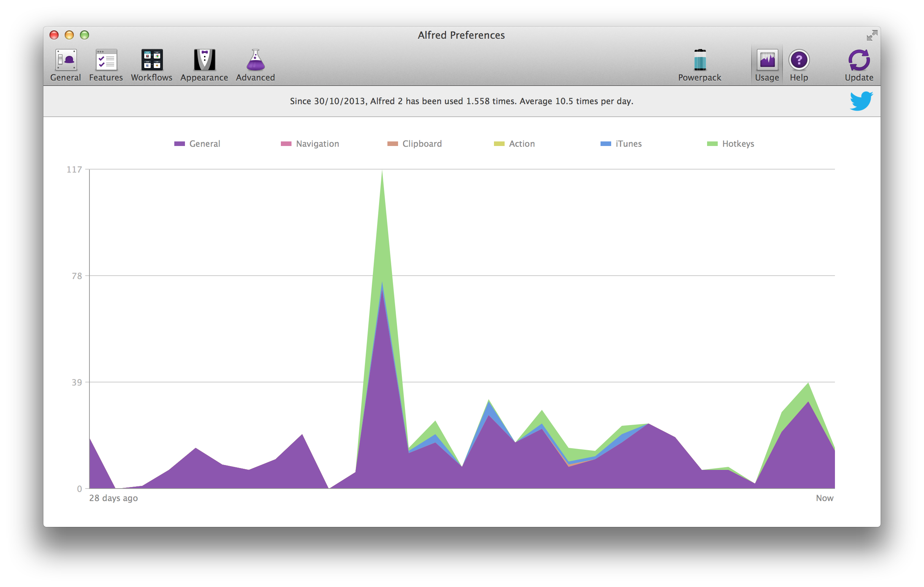This screenshot has width=924, height=587.
Task: Select the Workflows toolbar icon
Action: pos(152,60)
